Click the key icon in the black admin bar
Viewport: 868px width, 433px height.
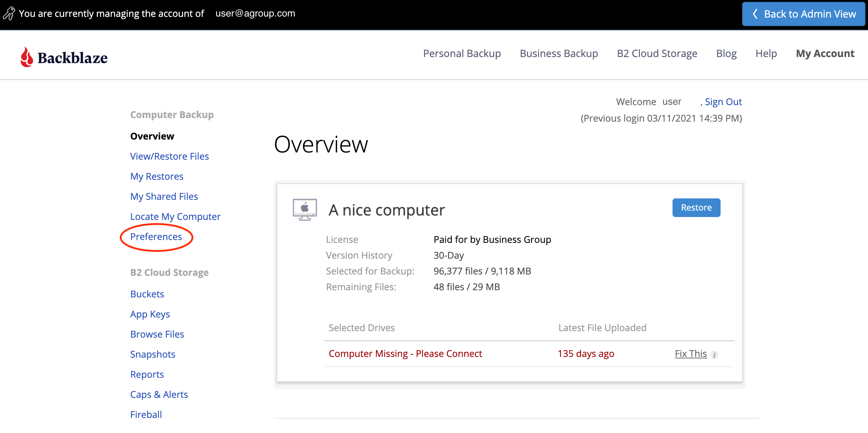9,14
